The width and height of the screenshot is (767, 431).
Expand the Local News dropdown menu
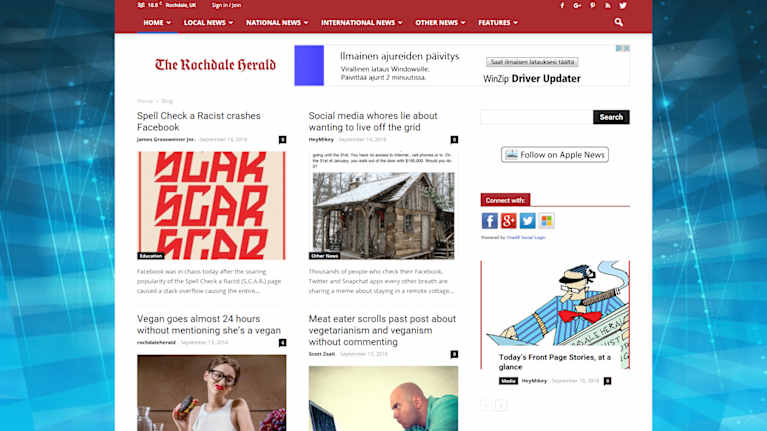(x=208, y=22)
